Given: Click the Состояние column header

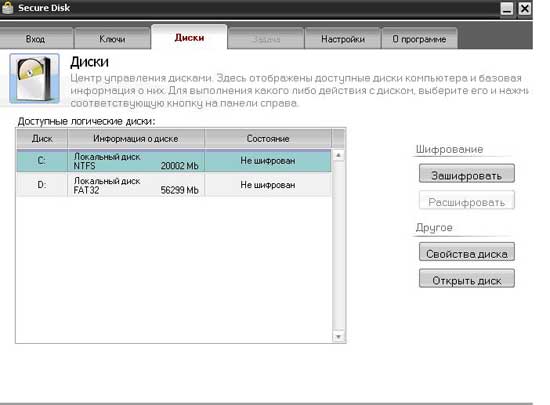Looking at the screenshot, I should pyautogui.click(x=268, y=139).
